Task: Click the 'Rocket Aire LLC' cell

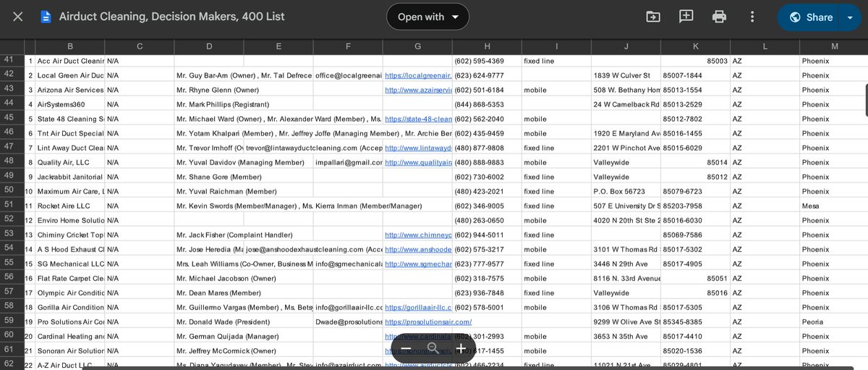Action: 70,206
